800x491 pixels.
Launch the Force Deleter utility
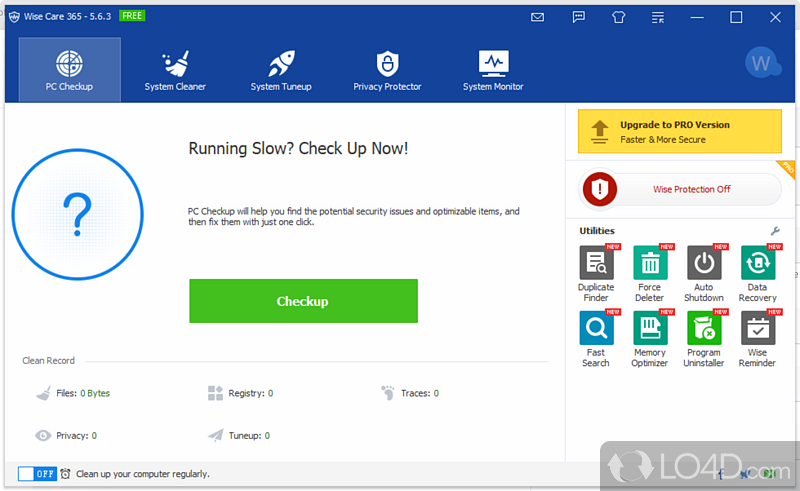click(x=650, y=264)
